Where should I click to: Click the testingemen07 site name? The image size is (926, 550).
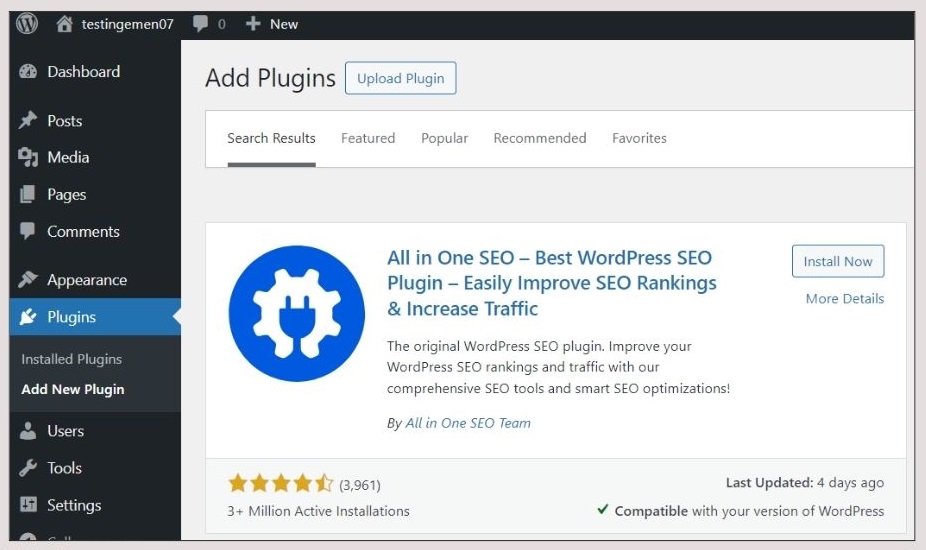pos(128,24)
